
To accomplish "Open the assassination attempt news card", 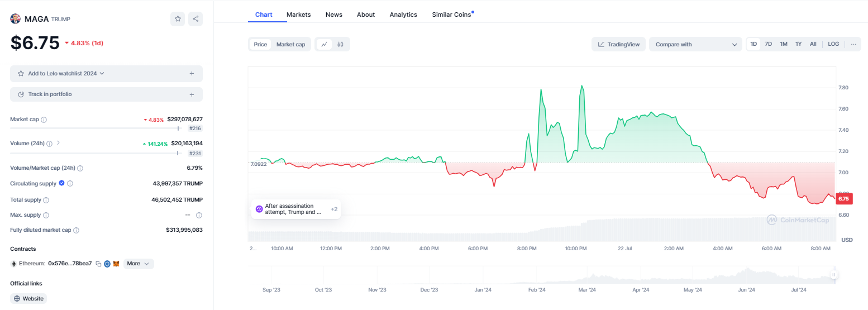I will (x=295, y=209).
